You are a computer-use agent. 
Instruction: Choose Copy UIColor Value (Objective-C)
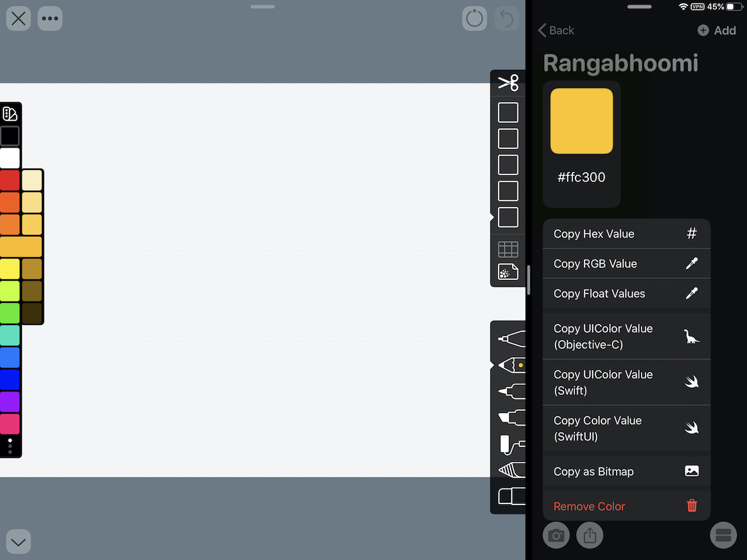627,336
